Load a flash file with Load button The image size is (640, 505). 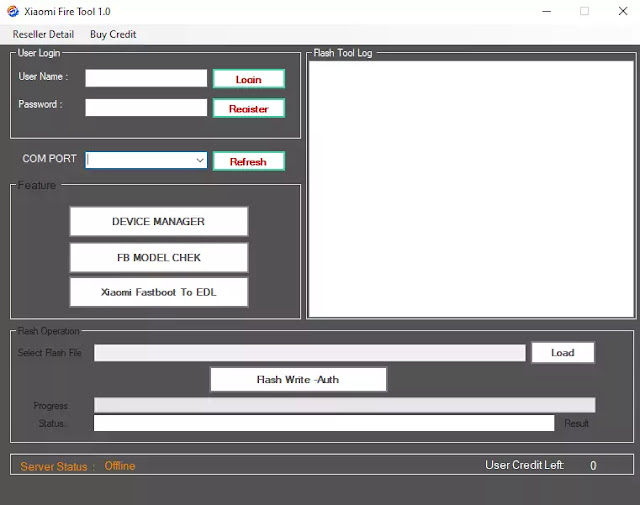tap(563, 352)
